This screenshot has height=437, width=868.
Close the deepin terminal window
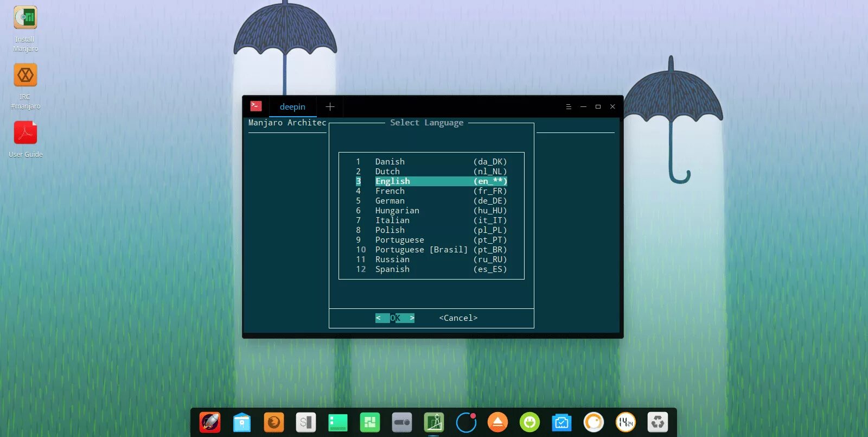612,107
